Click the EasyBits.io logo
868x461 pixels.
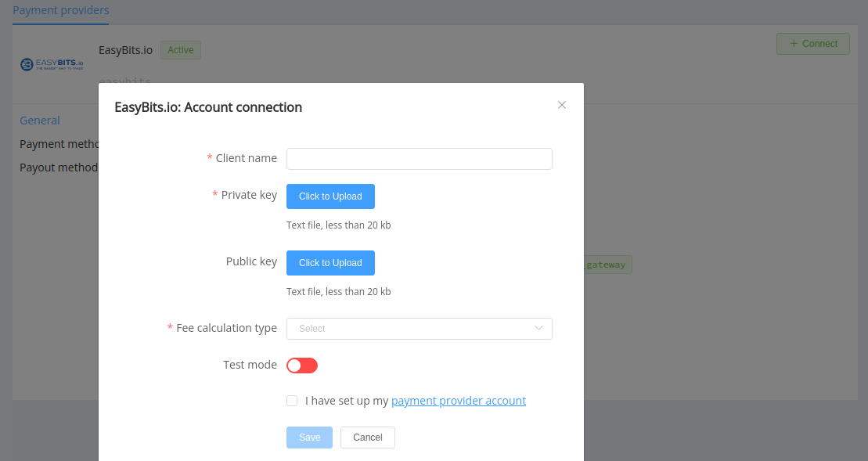52,64
